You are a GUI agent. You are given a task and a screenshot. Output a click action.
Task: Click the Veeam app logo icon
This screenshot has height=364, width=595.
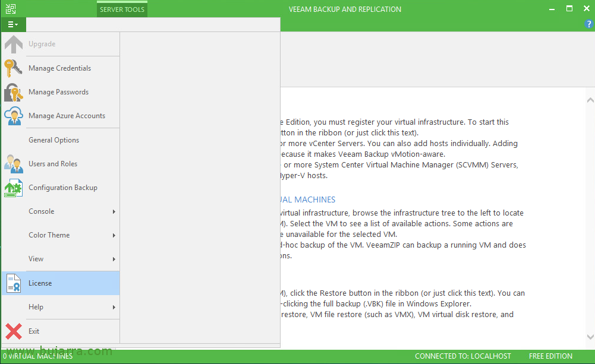(11, 9)
